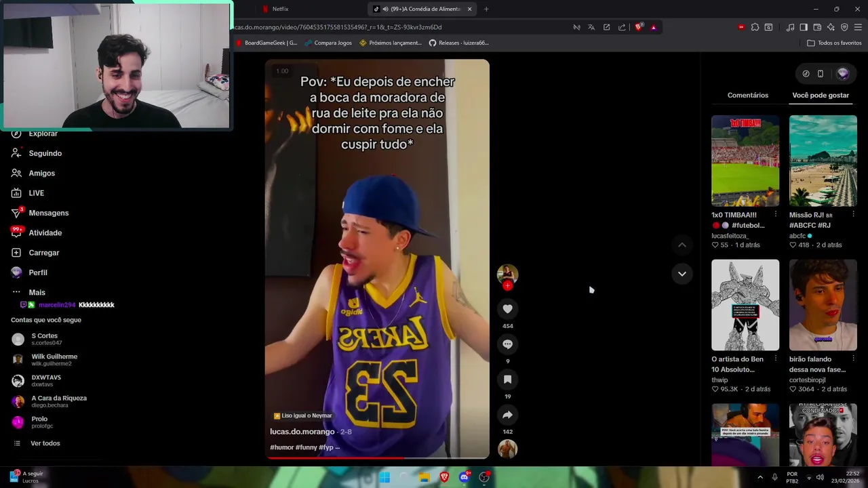Open Brave Shields lion icon in address bar
The width and height of the screenshot is (868, 488).
(x=638, y=27)
